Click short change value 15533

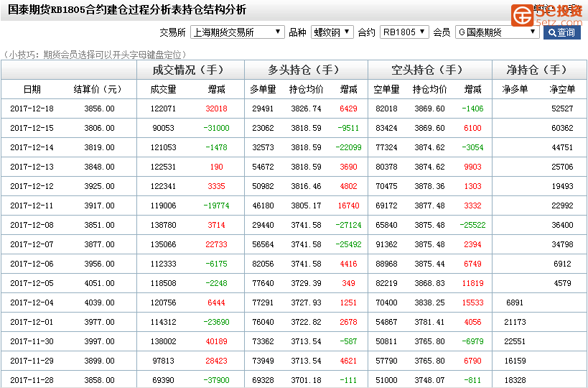click(x=472, y=302)
